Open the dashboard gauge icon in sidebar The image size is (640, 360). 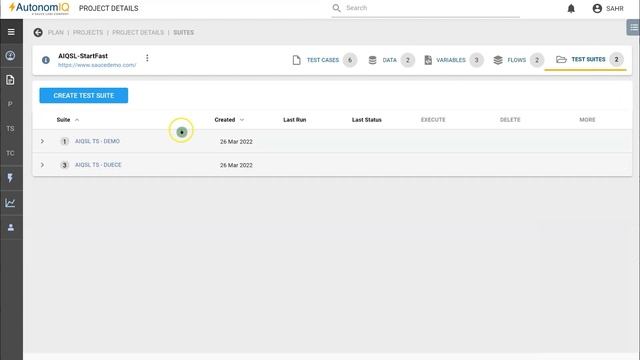pos(11,56)
